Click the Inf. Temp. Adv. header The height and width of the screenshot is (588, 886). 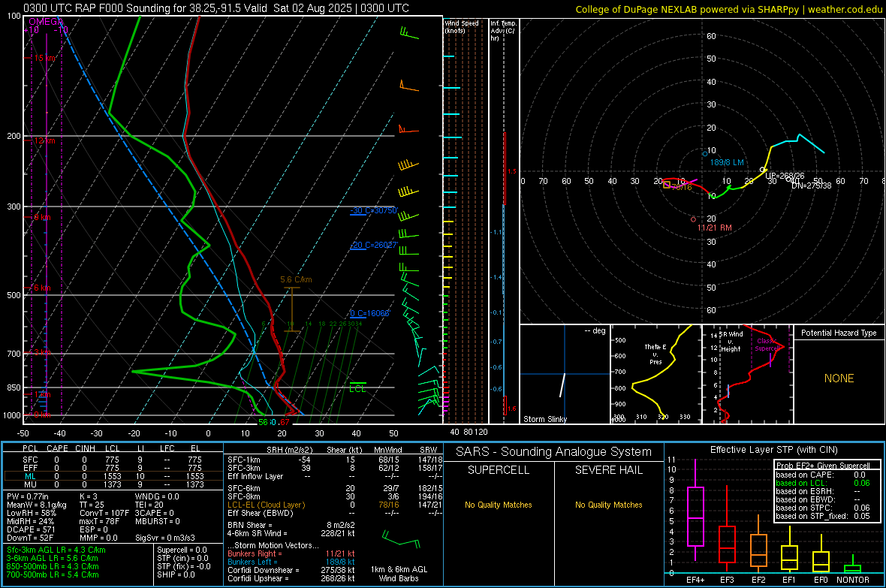pos(503,31)
